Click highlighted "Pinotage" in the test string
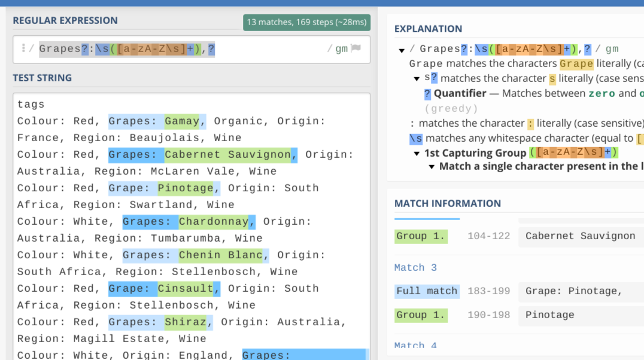This screenshot has height=360, width=644. pos(185,188)
